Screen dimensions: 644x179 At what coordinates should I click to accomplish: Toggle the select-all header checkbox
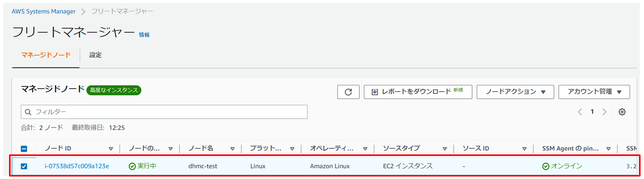point(24,149)
